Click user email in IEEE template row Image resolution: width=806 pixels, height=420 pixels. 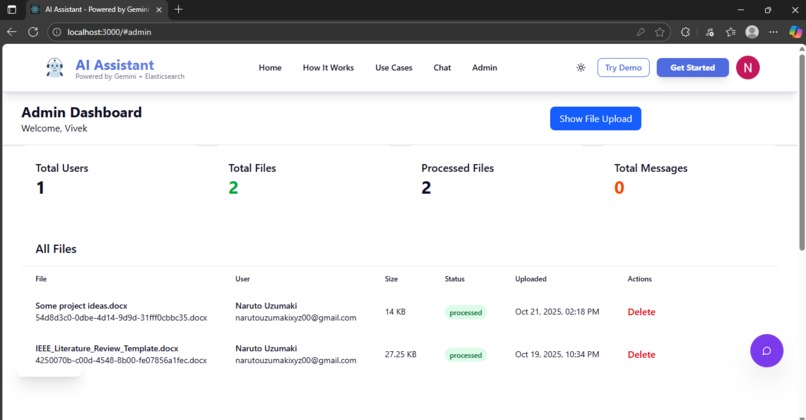tap(296, 360)
